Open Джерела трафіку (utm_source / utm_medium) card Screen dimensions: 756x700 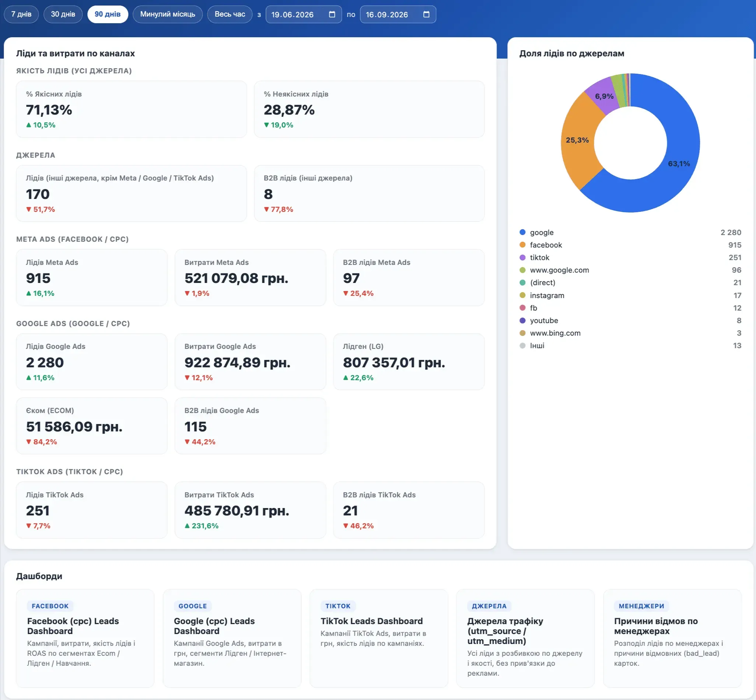point(525,638)
